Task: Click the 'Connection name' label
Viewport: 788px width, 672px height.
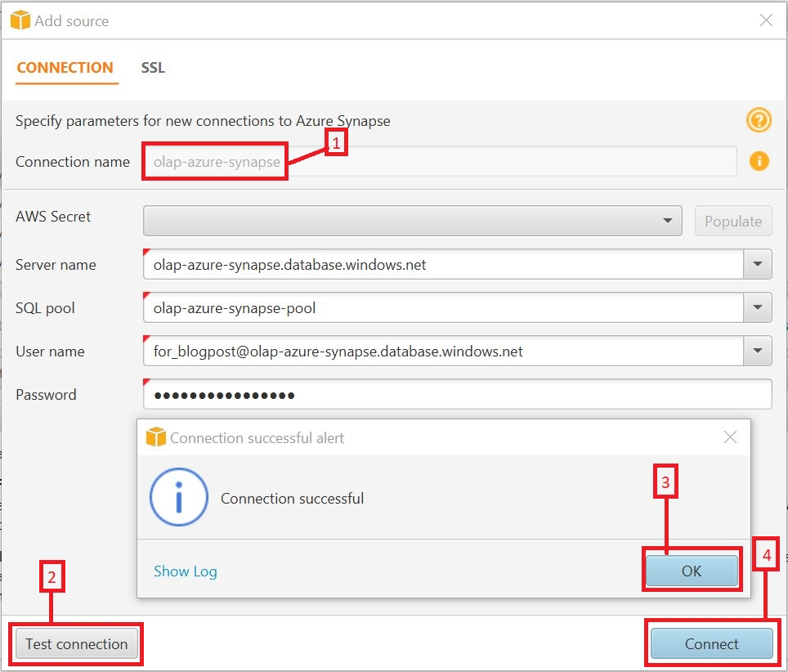Action: click(x=73, y=161)
